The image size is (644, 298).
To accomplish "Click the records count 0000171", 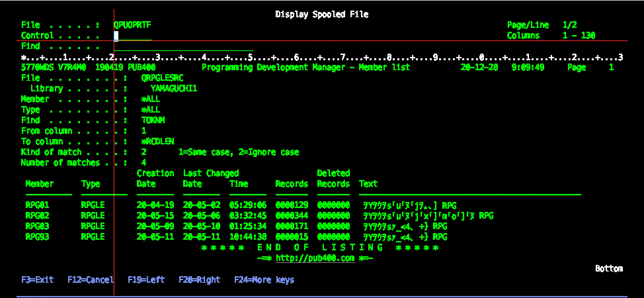I will tap(292, 226).
